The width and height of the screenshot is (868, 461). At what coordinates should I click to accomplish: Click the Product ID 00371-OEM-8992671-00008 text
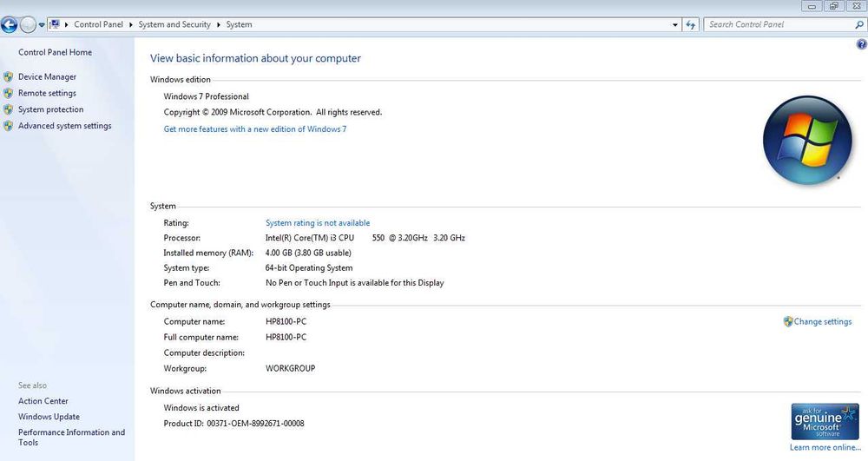[x=233, y=424]
